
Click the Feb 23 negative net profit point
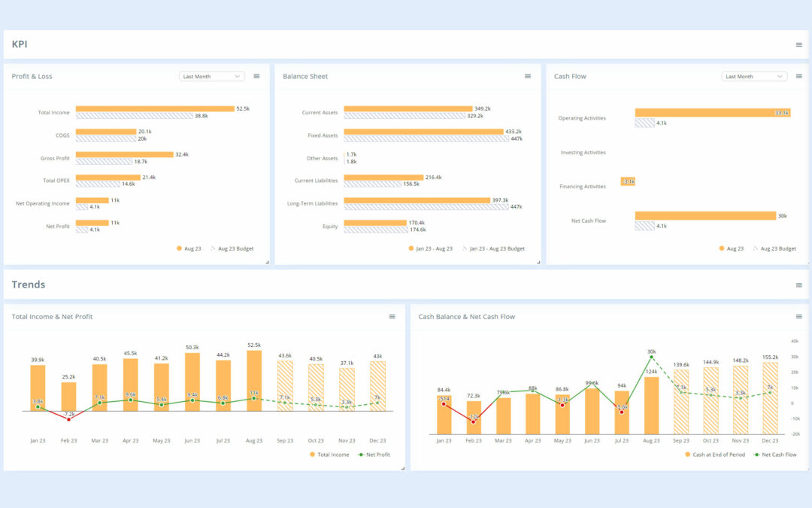pyautogui.click(x=68, y=419)
